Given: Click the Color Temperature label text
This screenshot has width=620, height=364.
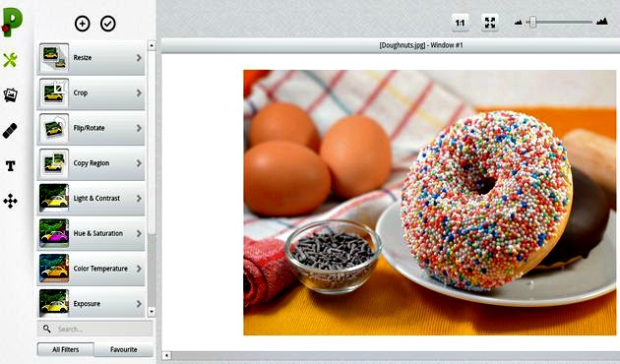Looking at the screenshot, I should coord(100,269).
